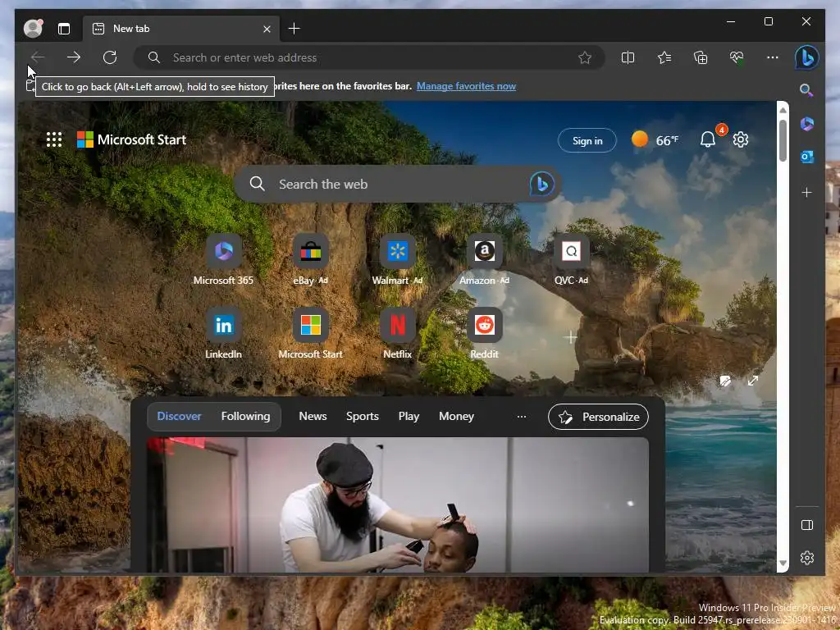840x630 pixels.
Task: Go forward with the forward arrow
Action: (x=73, y=57)
